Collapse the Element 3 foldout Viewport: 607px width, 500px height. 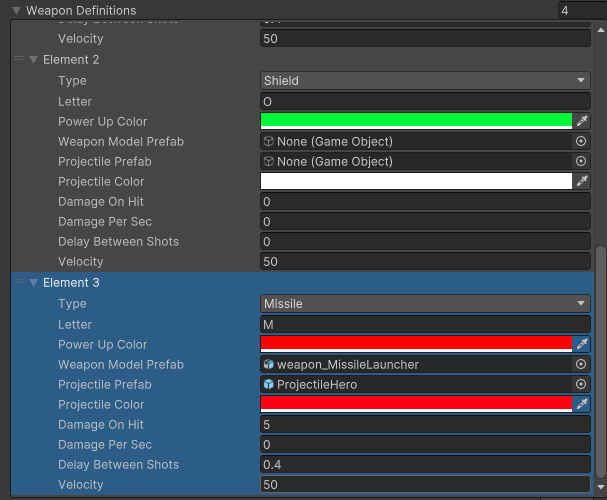(33, 283)
